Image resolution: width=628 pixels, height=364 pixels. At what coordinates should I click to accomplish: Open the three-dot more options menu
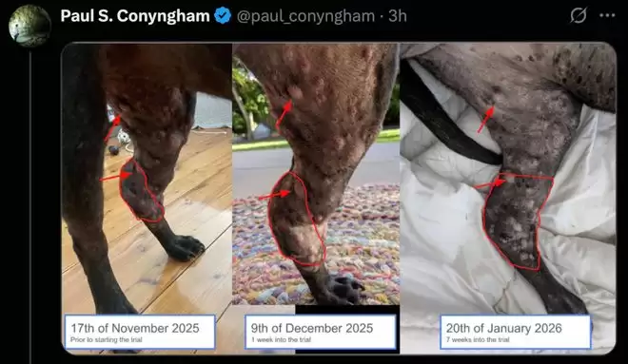[607, 15]
